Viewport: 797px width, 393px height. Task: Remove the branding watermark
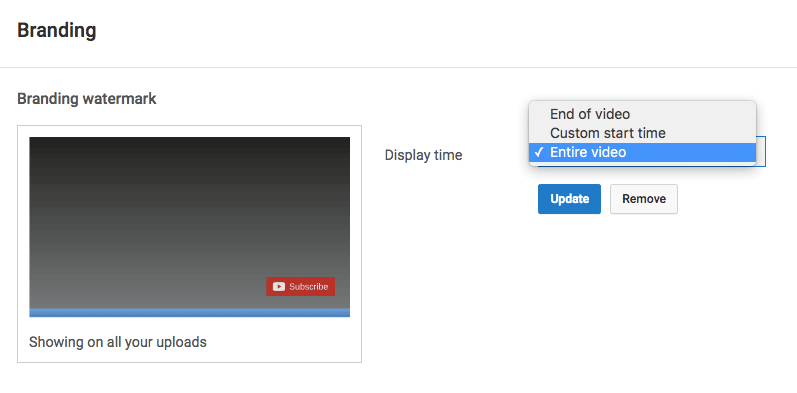643,199
